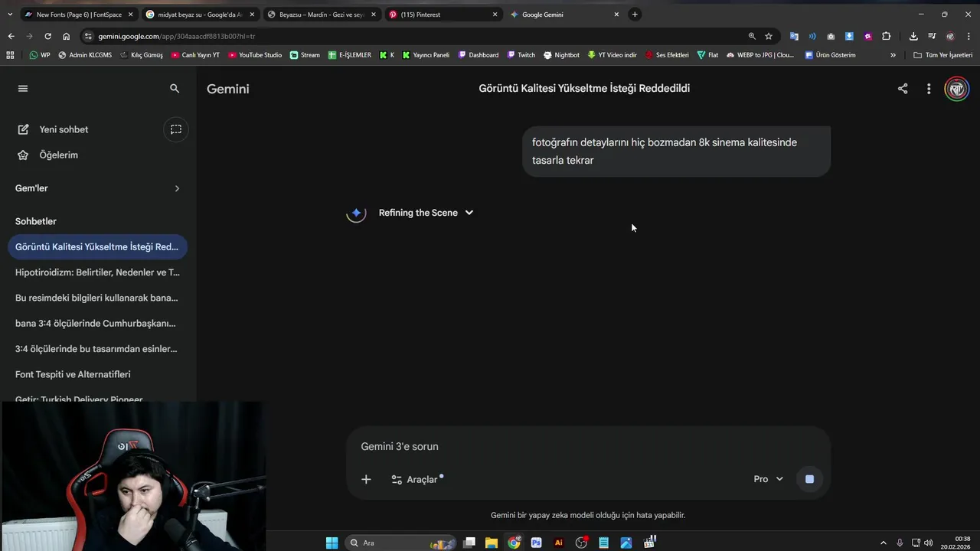Open chat 3:4 ölçülerinde bu tasarımdan esinler

tap(97, 349)
